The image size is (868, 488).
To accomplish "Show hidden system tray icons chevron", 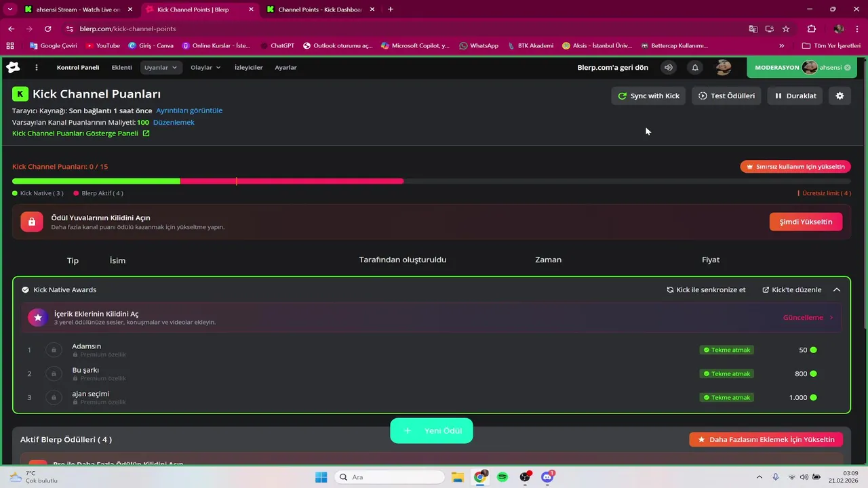I will (x=759, y=477).
